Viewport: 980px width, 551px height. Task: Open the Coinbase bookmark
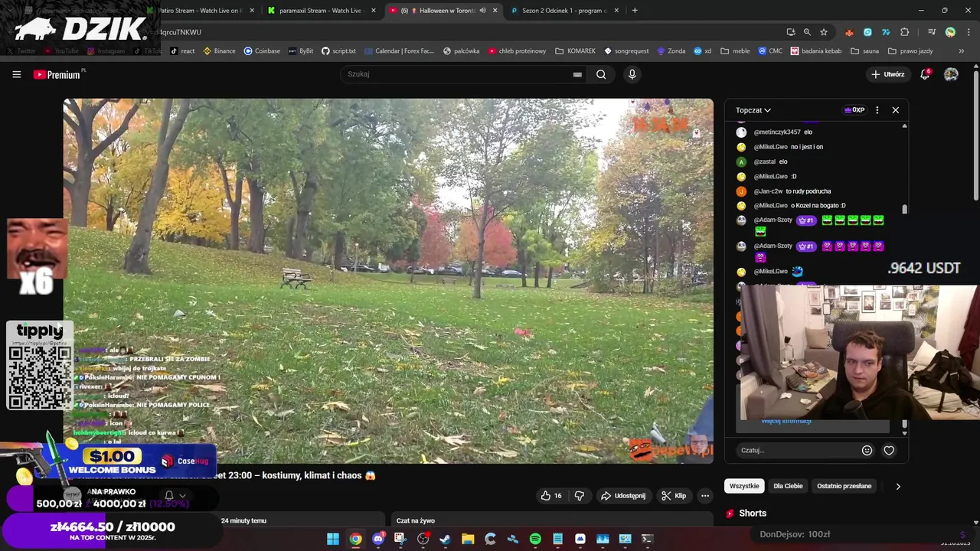(262, 51)
